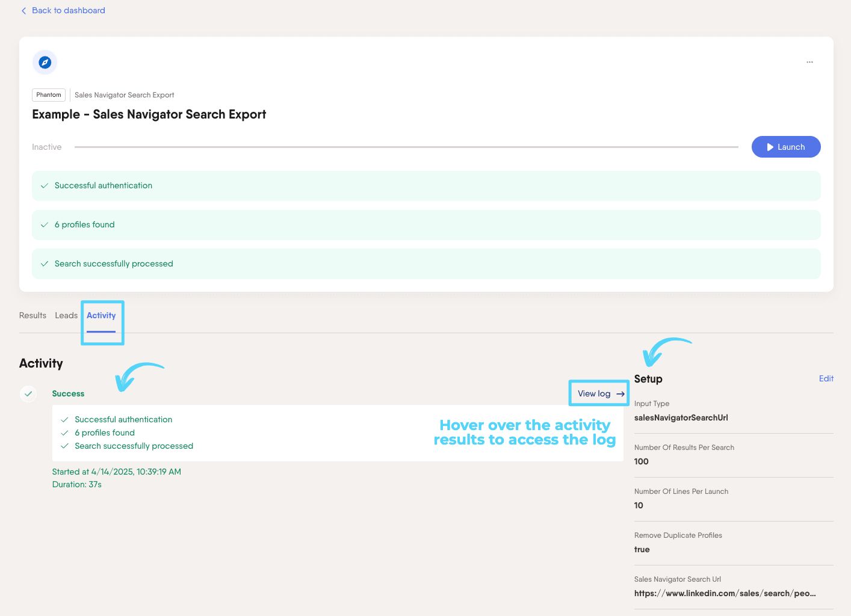The height and width of the screenshot is (616, 851).
Task: Click the Success activity label
Action: pos(68,393)
